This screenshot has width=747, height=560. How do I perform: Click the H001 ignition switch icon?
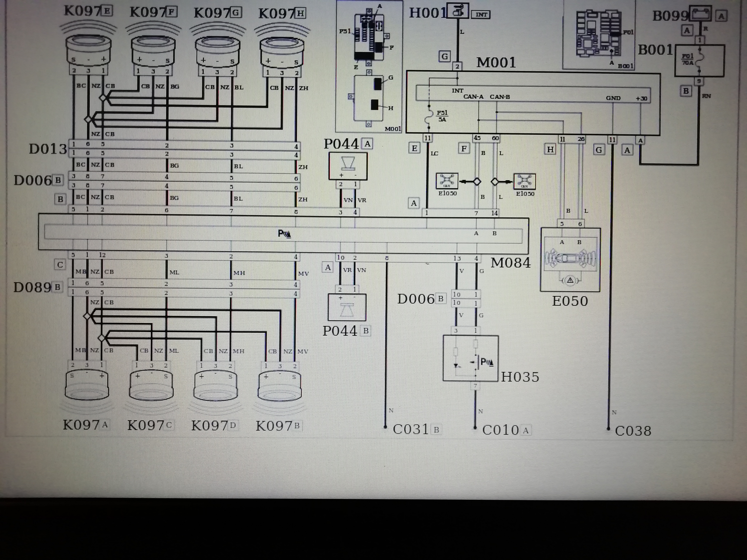click(458, 10)
